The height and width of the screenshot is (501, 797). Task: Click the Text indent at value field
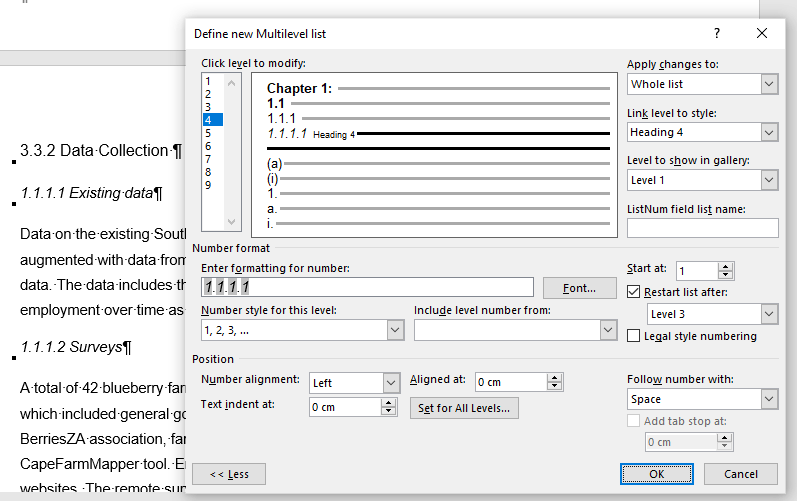(345, 407)
